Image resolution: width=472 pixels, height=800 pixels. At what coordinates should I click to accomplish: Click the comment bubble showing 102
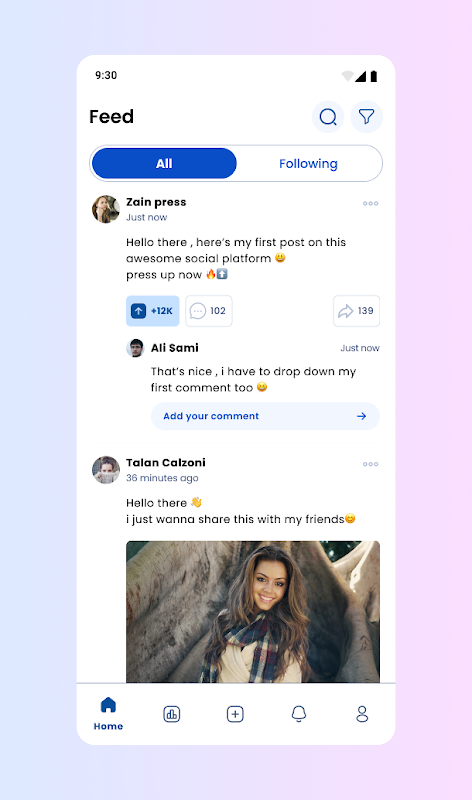coord(209,311)
